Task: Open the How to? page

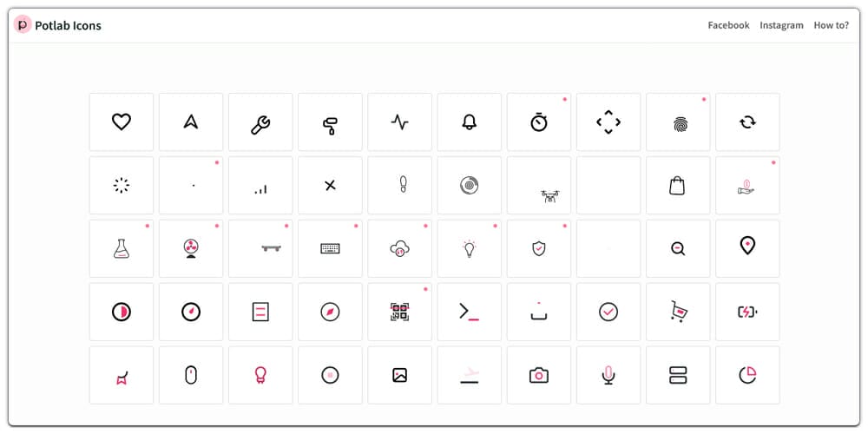Action: pos(831,25)
